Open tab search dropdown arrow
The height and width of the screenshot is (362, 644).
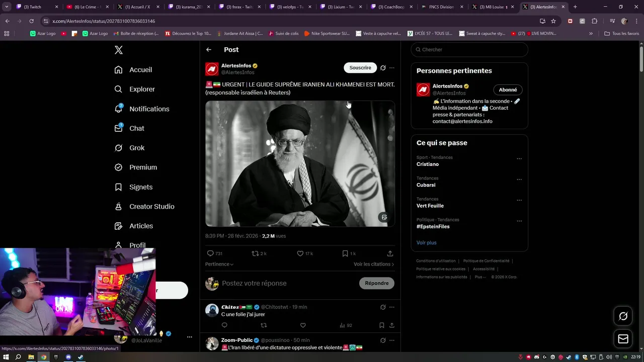point(7,7)
